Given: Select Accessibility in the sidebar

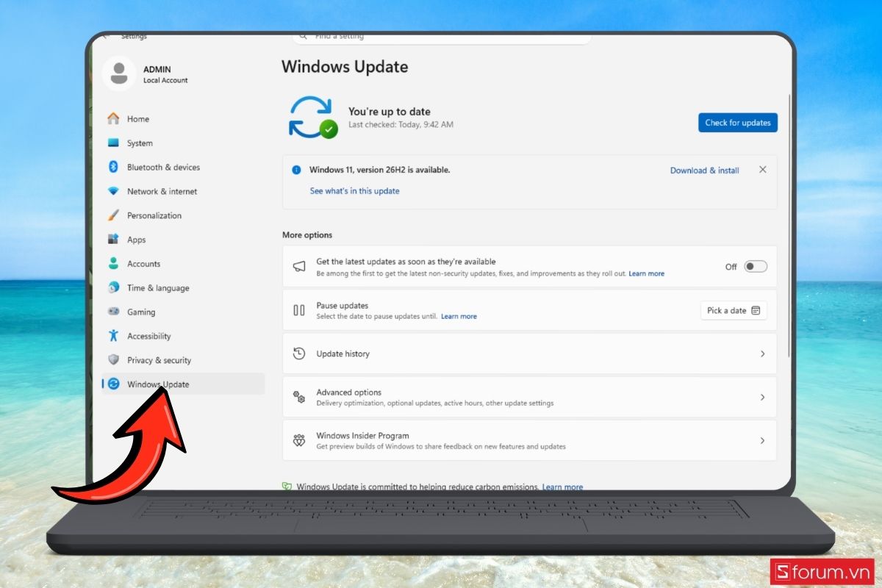Looking at the screenshot, I should (183, 336).
